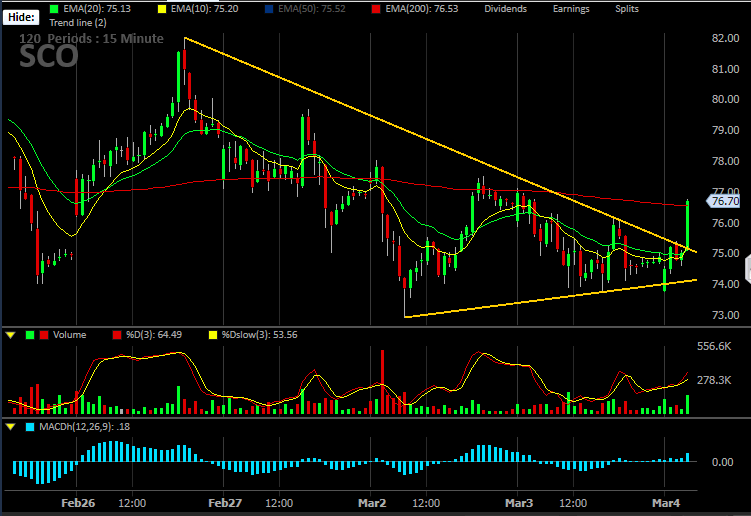Toggle the EMA(10): 75.20 legend label
751x516 pixels.
point(205,9)
